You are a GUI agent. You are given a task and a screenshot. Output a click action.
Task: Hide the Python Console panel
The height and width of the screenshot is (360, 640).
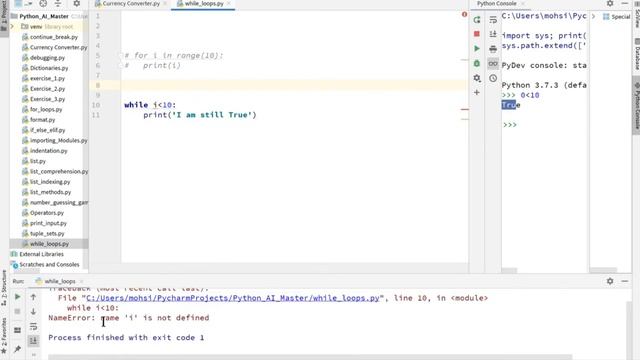625,3
